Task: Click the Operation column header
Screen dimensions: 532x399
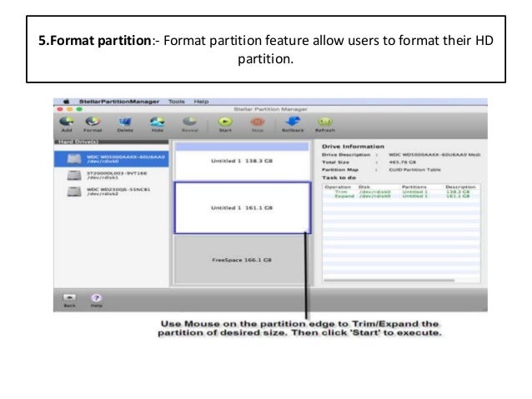Action: 338,187
